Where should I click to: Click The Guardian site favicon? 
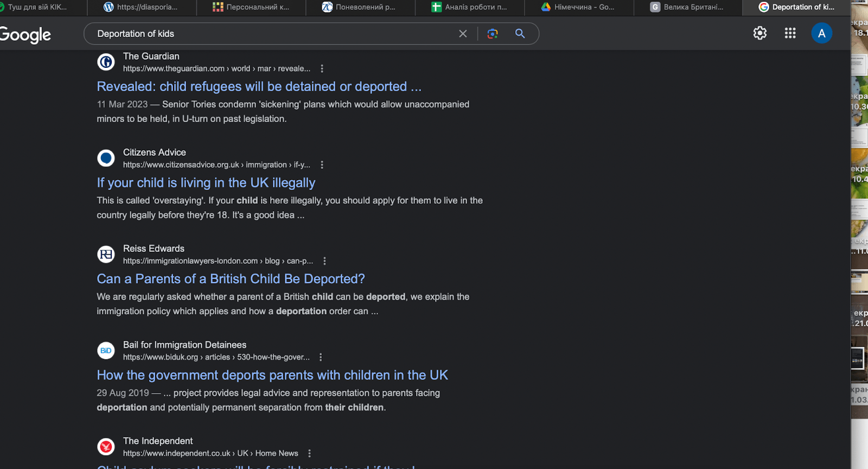(x=106, y=62)
